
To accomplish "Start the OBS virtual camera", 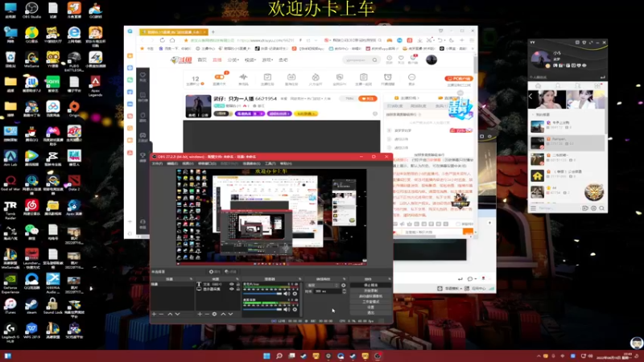I will pos(371,296).
